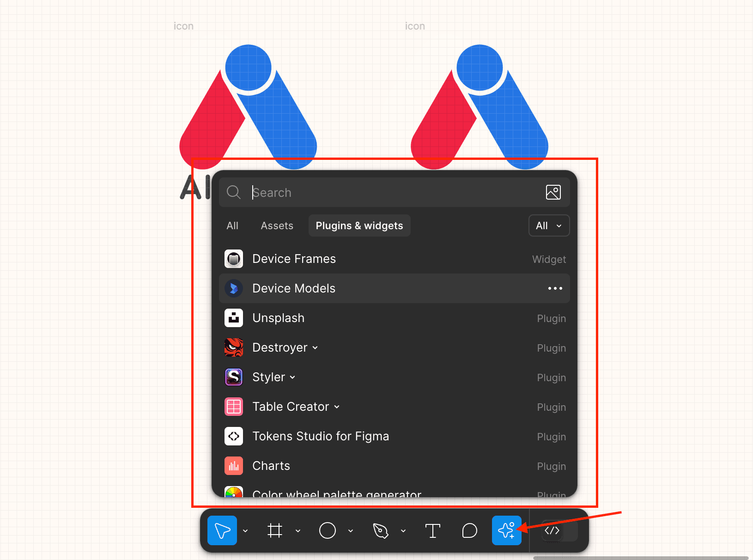Select Device Models plugin
753x560 pixels.
[395, 288]
